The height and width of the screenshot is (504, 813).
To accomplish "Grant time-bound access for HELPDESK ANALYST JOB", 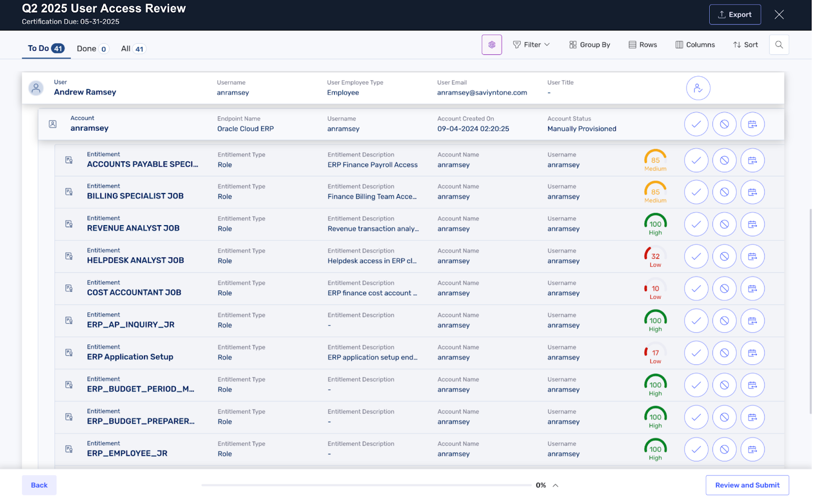I will pyautogui.click(x=753, y=257).
